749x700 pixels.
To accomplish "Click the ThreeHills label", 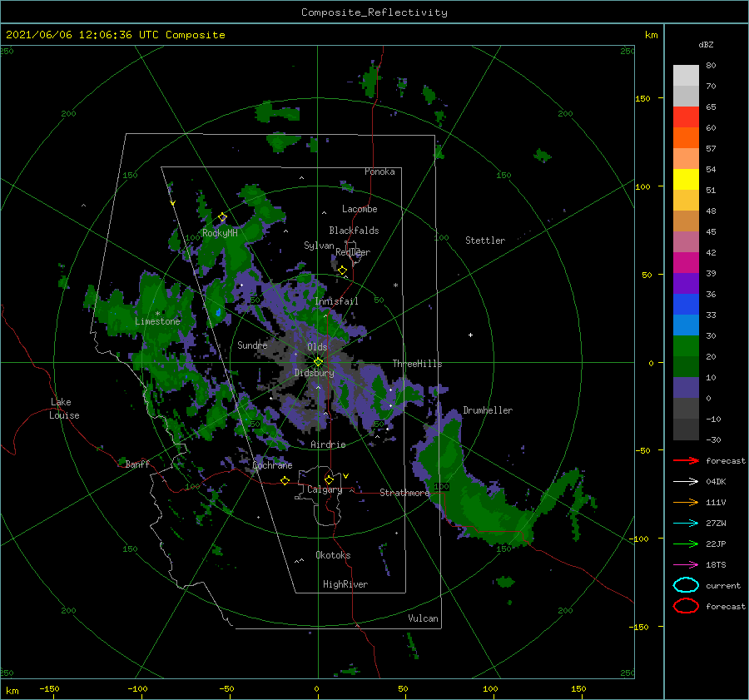I will coord(418,364).
